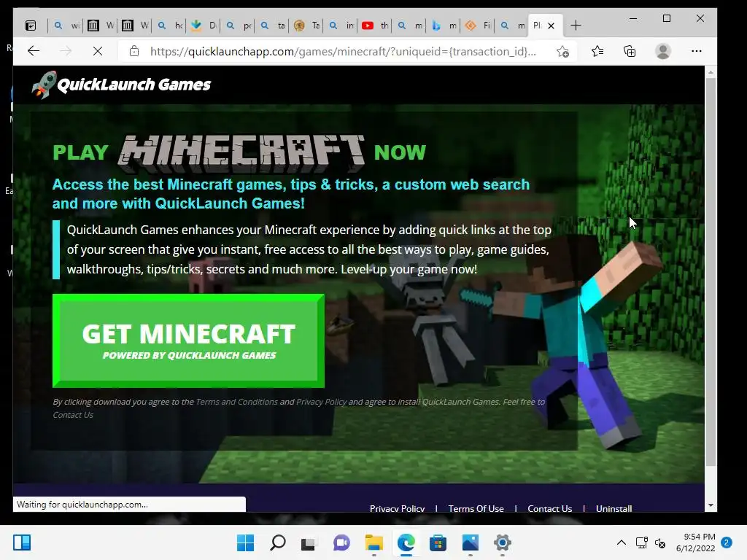
Task: Switch to the 'ta' search tab
Action: click(273, 26)
